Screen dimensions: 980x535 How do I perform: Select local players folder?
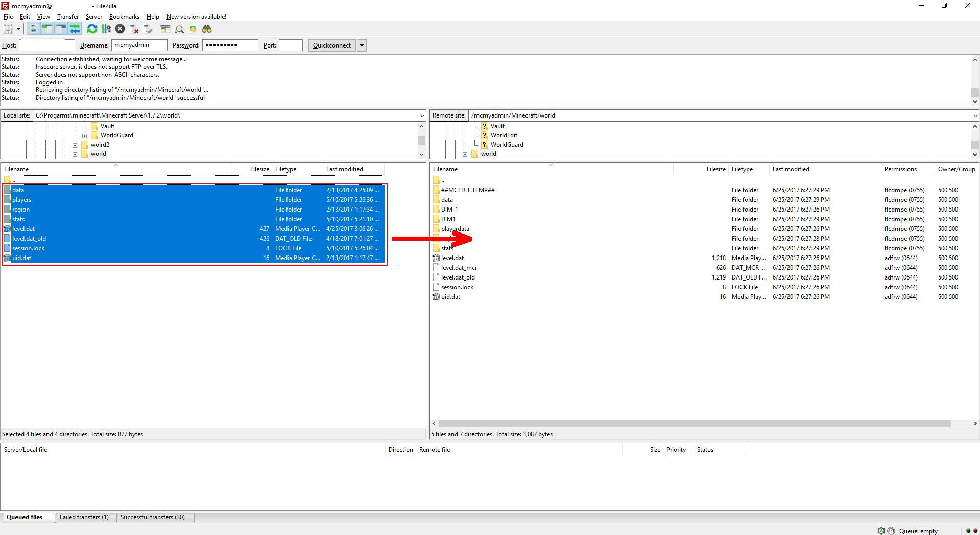click(194, 200)
